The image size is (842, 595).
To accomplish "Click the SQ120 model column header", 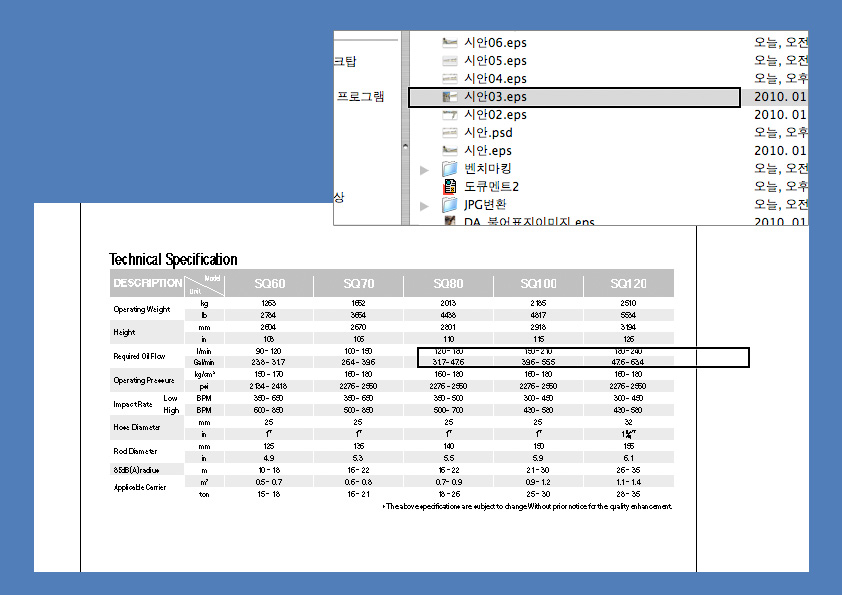I will 629,284.
